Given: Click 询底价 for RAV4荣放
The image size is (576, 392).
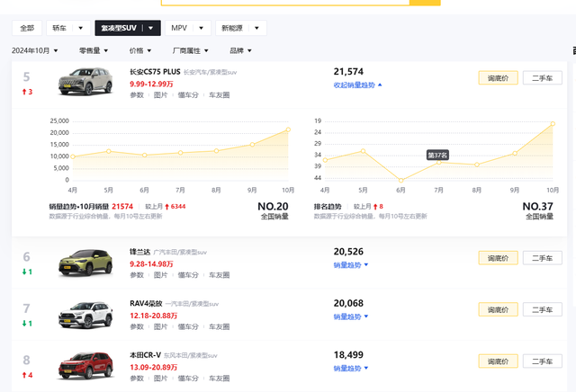Looking at the screenshot, I should click(x=498, y=309).
